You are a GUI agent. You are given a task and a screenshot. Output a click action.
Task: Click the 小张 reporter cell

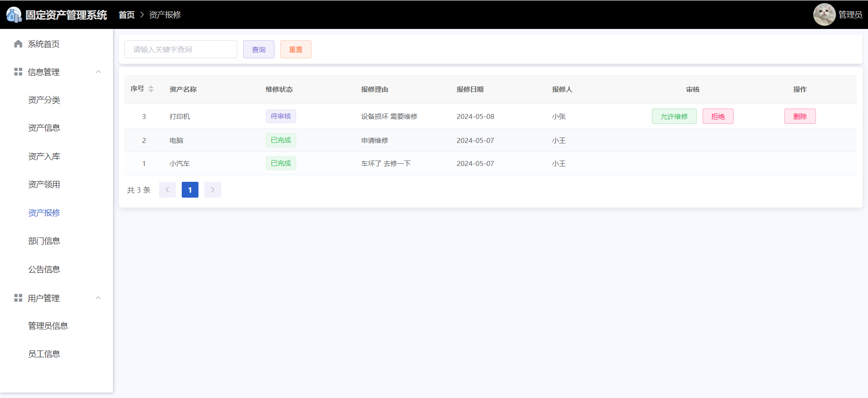(559, 117)
